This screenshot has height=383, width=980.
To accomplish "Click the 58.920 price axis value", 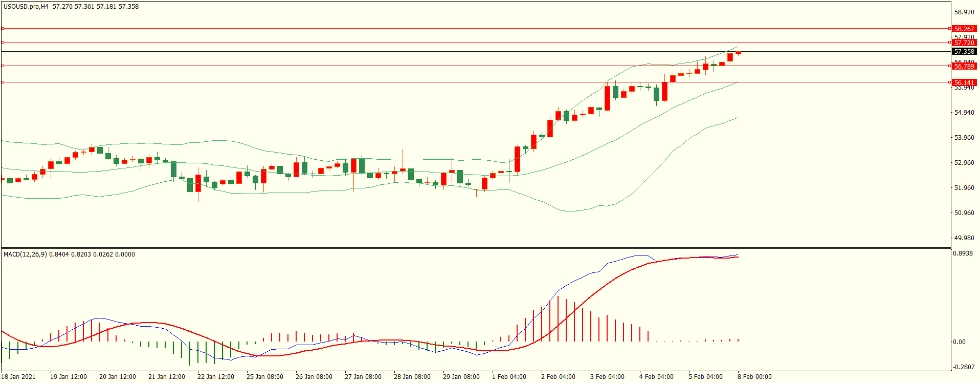I will pos(964,12).
